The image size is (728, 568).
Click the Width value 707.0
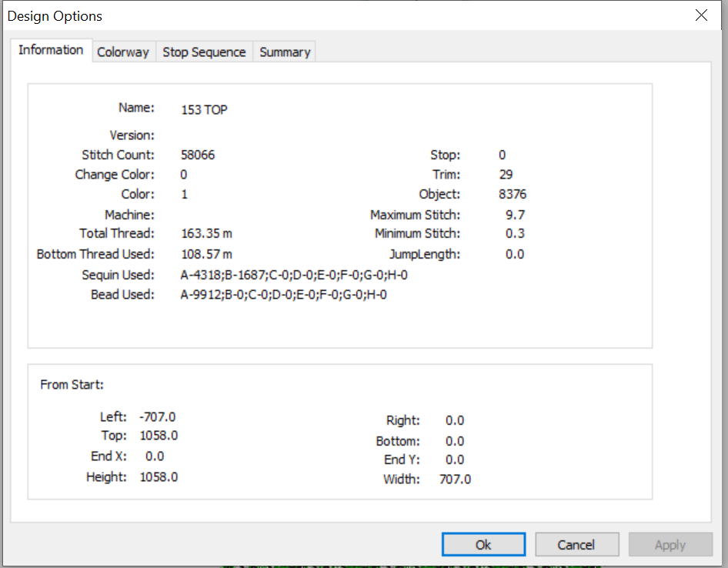[455, 479]
